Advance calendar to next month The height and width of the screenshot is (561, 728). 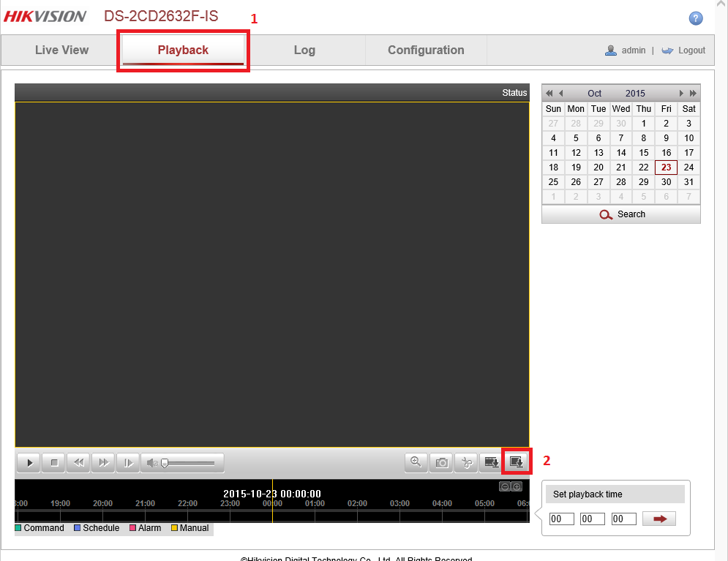pos(681,94)
